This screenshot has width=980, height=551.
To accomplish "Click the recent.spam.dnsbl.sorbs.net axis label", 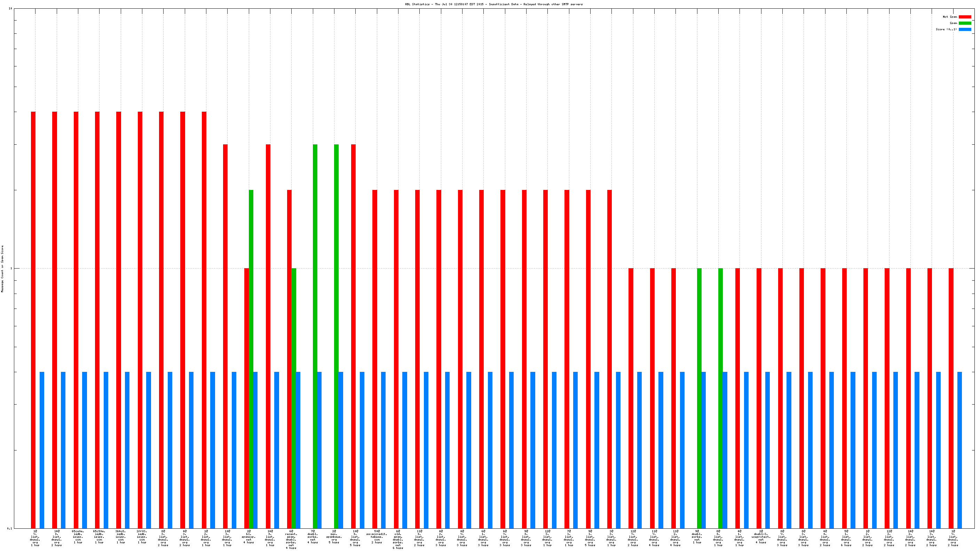I will click(291, 539).
